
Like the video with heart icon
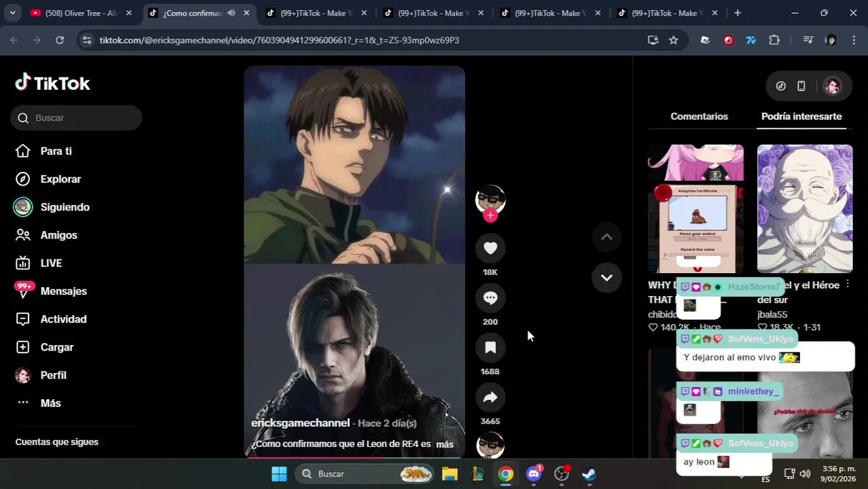point(490,249)
